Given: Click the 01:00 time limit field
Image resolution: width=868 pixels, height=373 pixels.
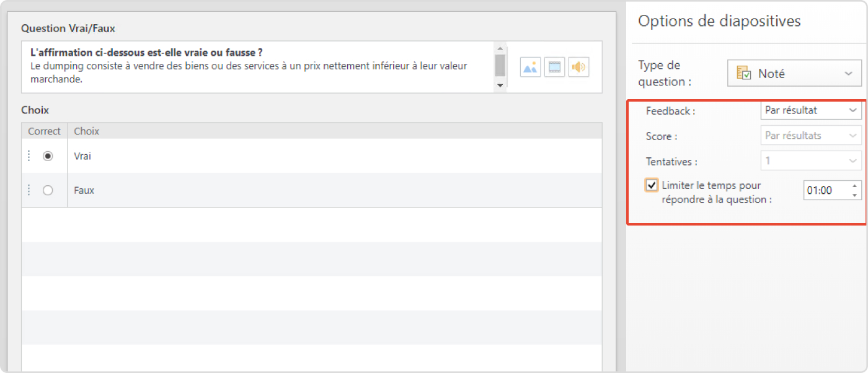Looking at the screenshot, I should (826, 191).
